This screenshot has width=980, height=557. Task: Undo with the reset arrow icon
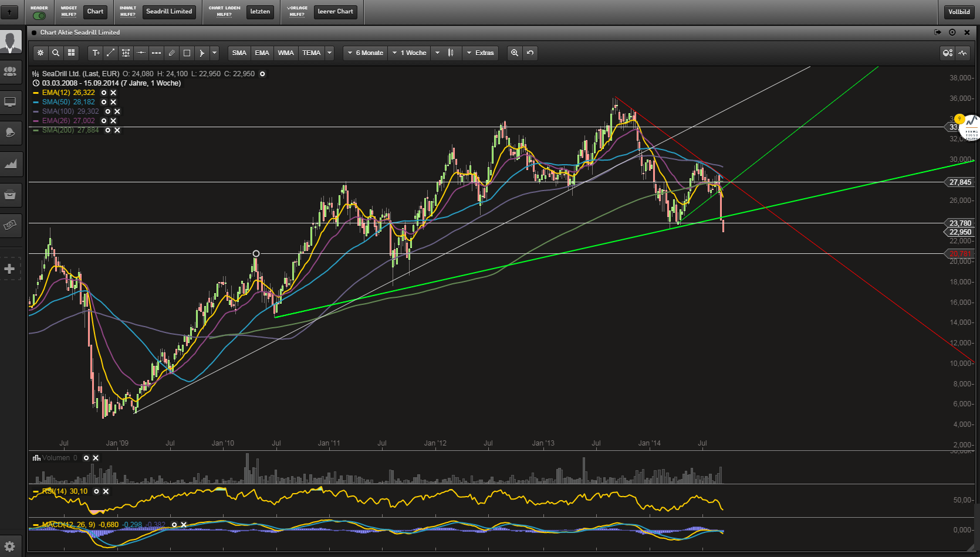tap(530, 53)
